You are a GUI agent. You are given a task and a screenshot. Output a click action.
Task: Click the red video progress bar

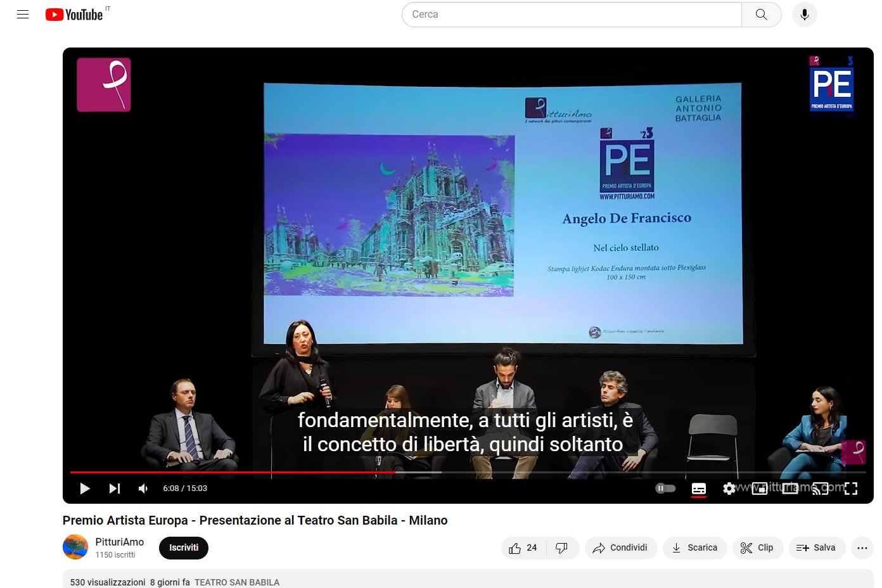point(253,472)
